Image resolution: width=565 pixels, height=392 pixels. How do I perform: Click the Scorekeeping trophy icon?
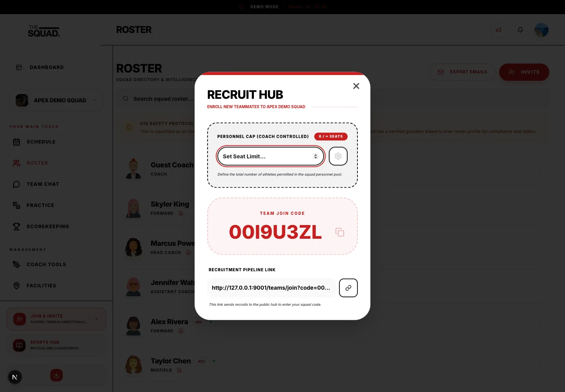point(16,227)
